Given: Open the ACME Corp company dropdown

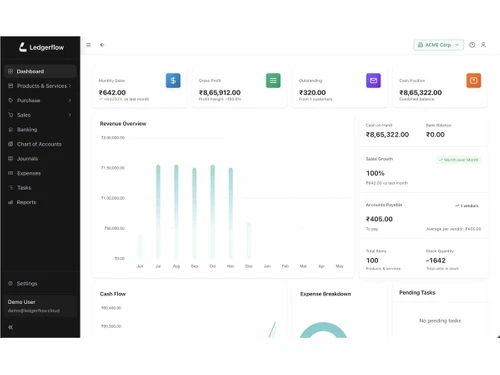Looking at the screenshot, I should (439, 45).
